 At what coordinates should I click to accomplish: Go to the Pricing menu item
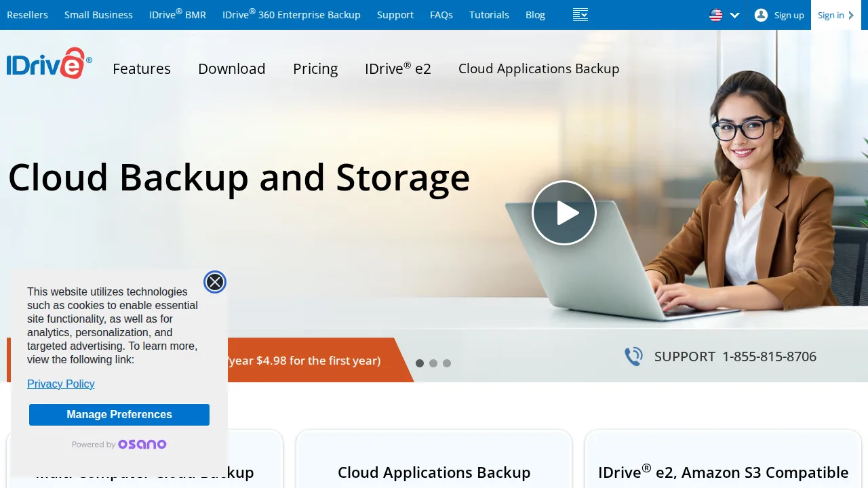pyautogui.click(x=315, y=69)
